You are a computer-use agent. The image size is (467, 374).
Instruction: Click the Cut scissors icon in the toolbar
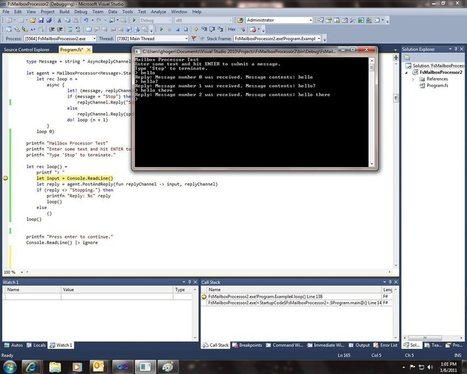(x=59, y=20)
